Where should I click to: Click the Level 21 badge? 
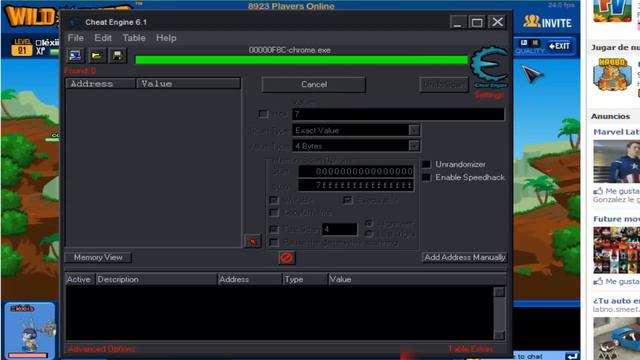[x=22, y=47]
